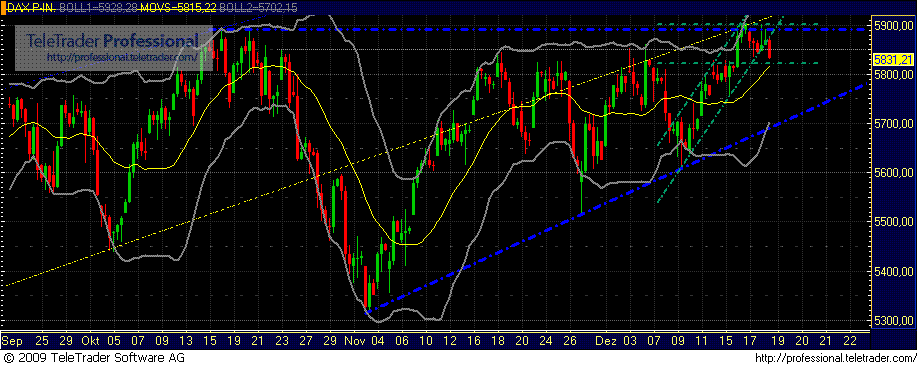
Task: Click the 5700,00 price axis label
Action: point(893,124)
